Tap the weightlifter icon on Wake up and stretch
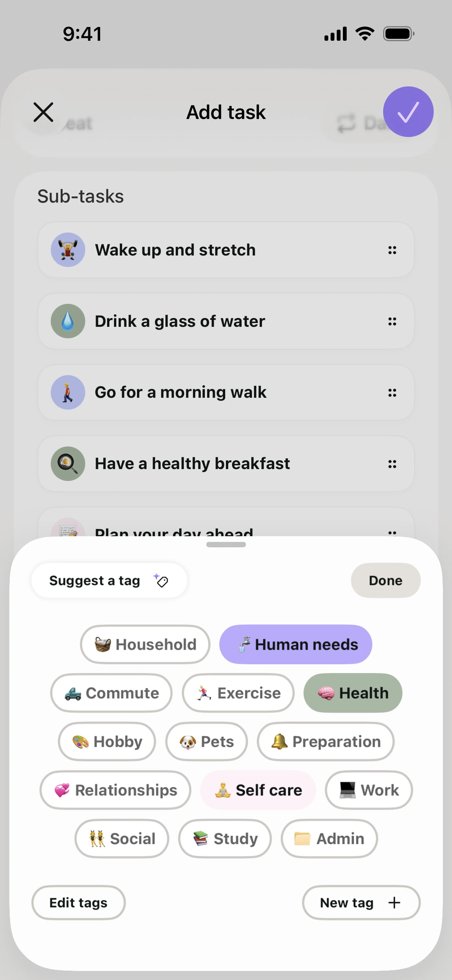 (68, 250)
